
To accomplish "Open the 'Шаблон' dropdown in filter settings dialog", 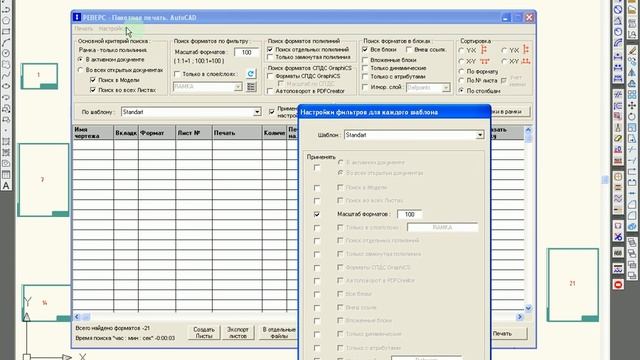I will pyautogui.click(x=480, y=135).
